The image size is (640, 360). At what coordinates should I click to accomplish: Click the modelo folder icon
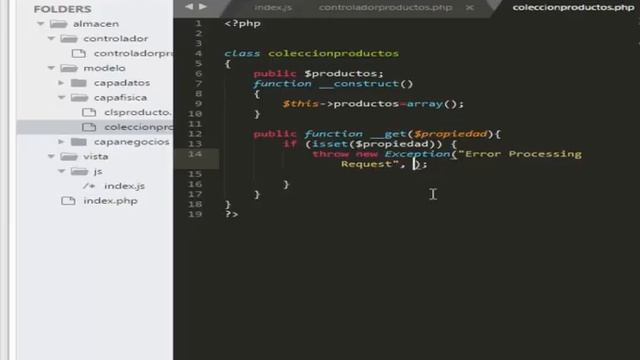(x=69, y=68)
